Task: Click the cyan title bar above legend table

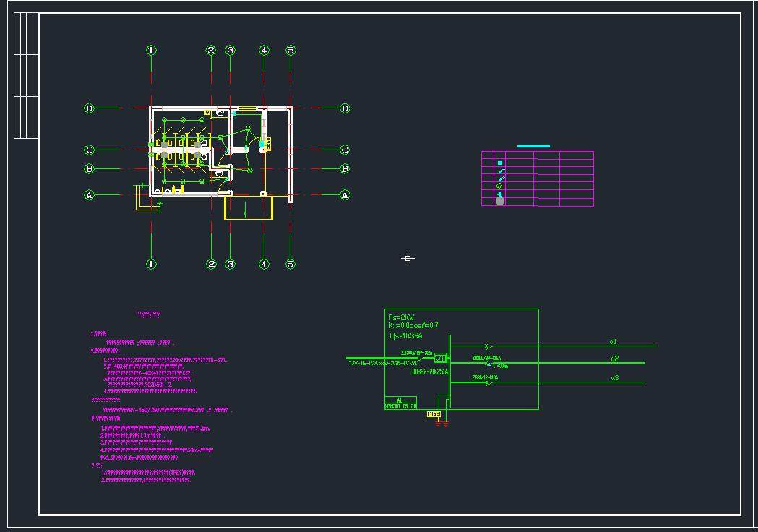Action: coord(533,146)
